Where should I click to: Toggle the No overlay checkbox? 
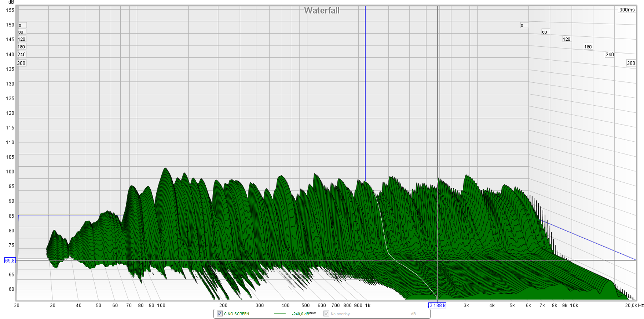click(x=326, y=314)
